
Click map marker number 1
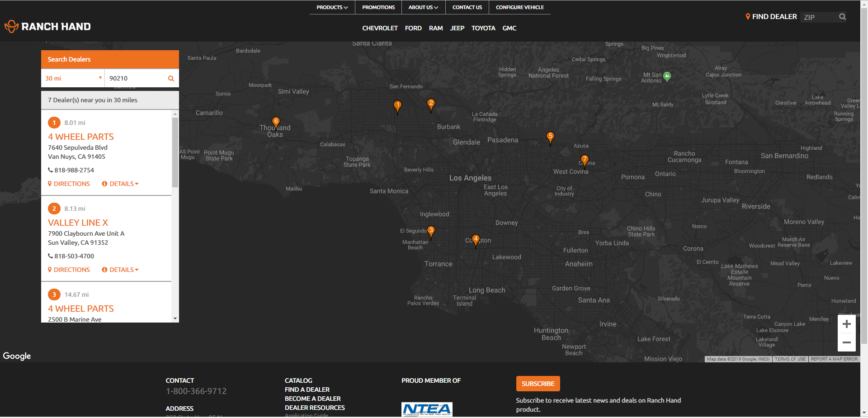pos(398,106)
